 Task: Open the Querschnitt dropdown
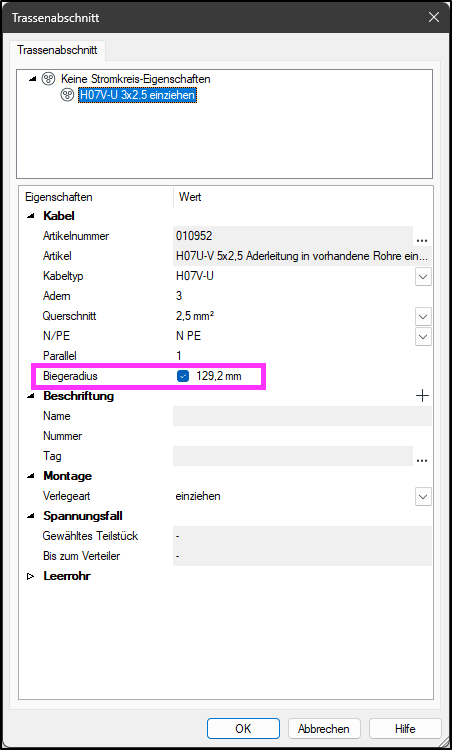[x=423, y=317]
